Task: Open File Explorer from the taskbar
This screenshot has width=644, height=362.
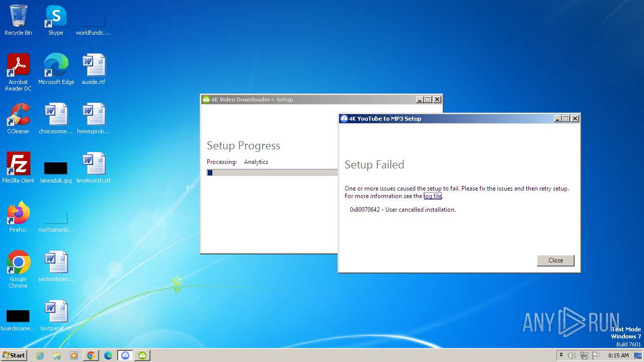Action: [x=57, y=355]
